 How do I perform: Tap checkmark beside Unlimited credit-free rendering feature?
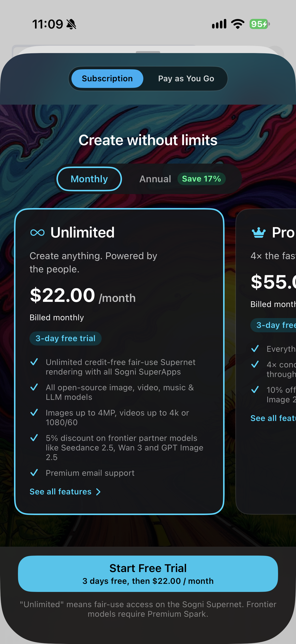coord(34,362)
